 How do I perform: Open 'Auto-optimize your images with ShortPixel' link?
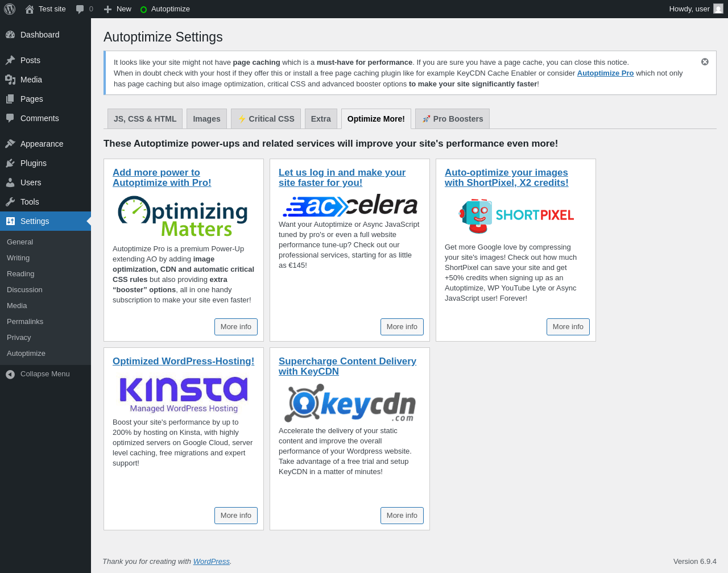[507, 177]
